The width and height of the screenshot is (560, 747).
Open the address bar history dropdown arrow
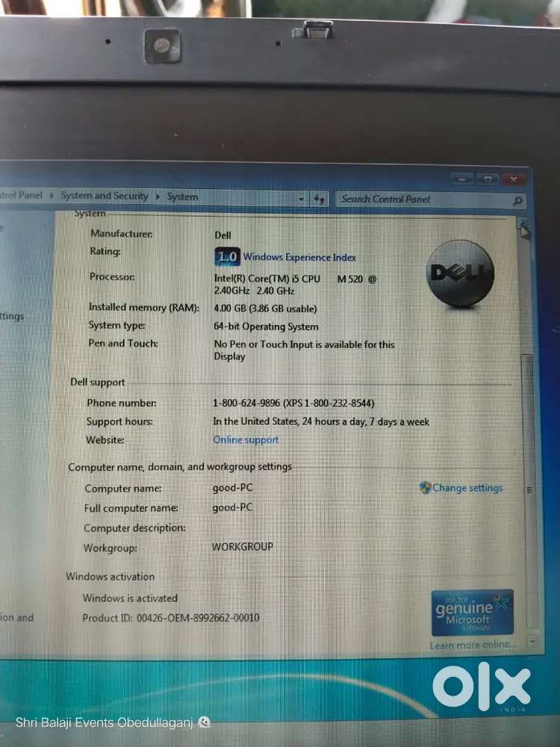coord(301,199)
